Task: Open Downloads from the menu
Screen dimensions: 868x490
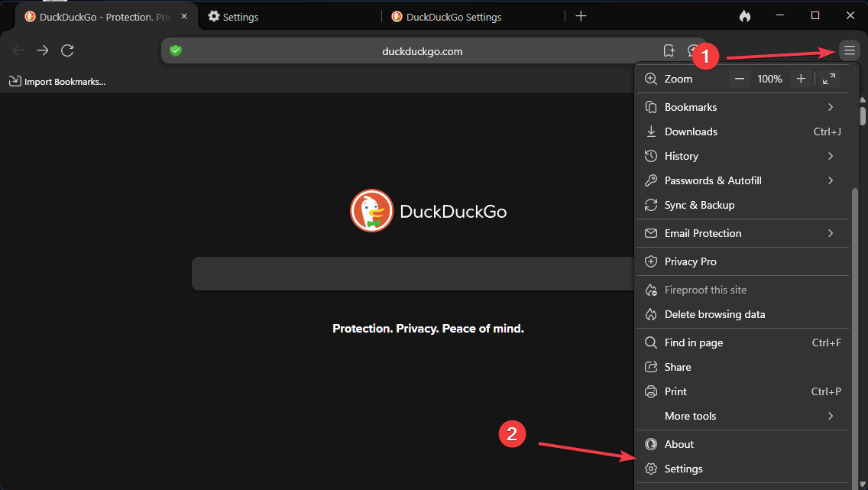Action: (743, 131)
